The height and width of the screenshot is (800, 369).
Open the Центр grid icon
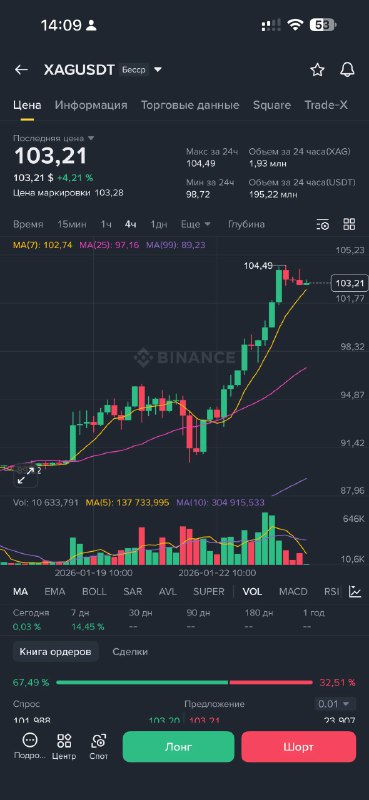pos(64,746)
